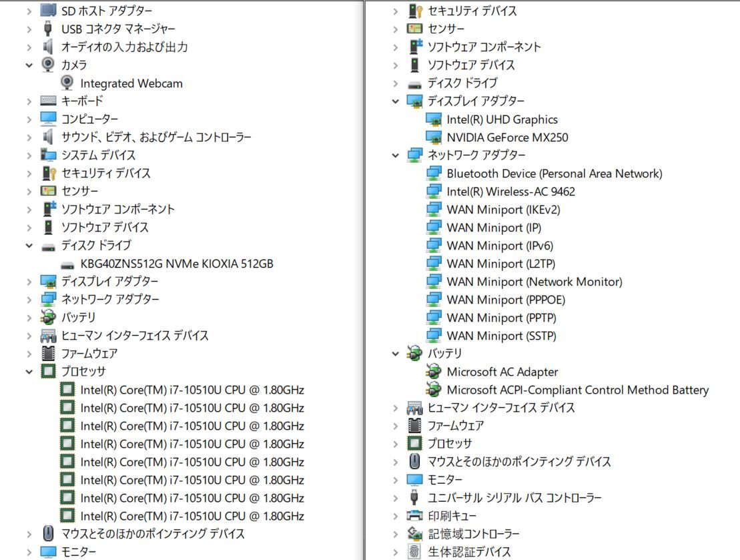Click the Integrated Webcam device icon

point(67,83)
